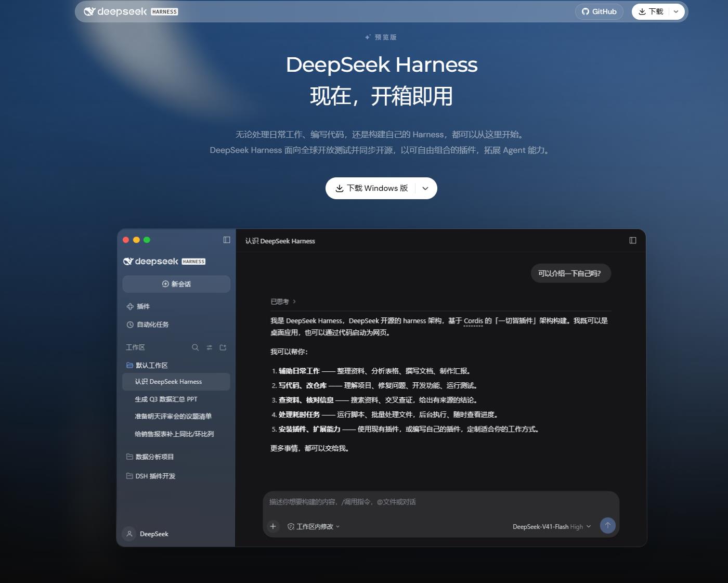728x583 pixels.
Task: Click 下载 Windows 版 button
Action: [371, 188]
